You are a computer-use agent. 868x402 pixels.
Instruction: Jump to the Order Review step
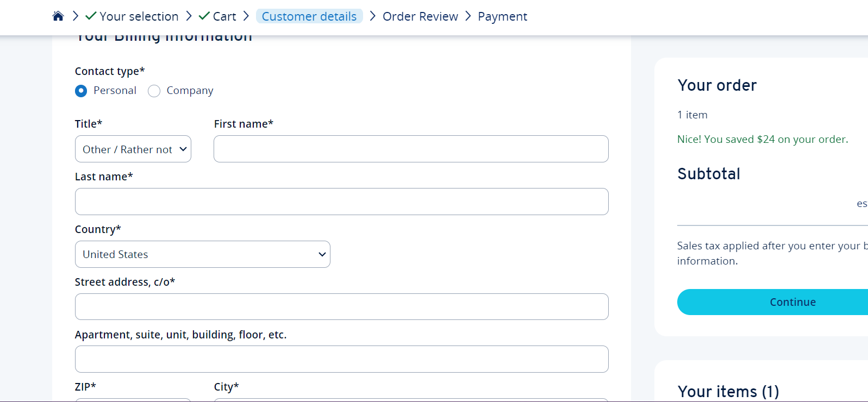pyautogui.click(x=420, y=16)
